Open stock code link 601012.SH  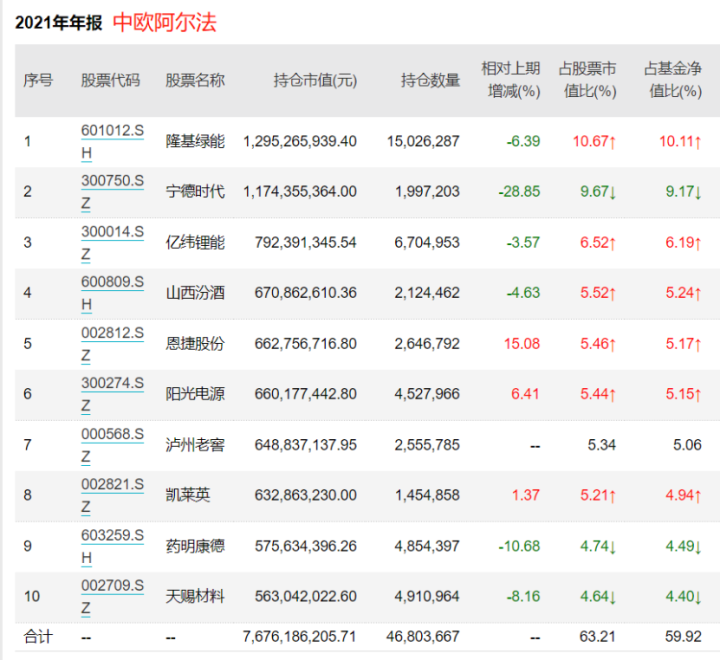pyautogui.click(x=112, y=141)
